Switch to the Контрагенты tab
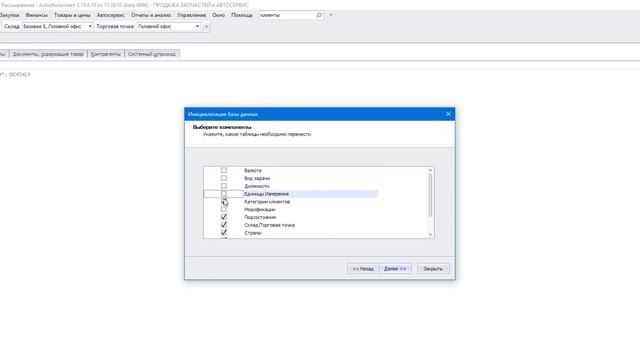The width and height of the screenshot is (640, 360). pos(106,54)
